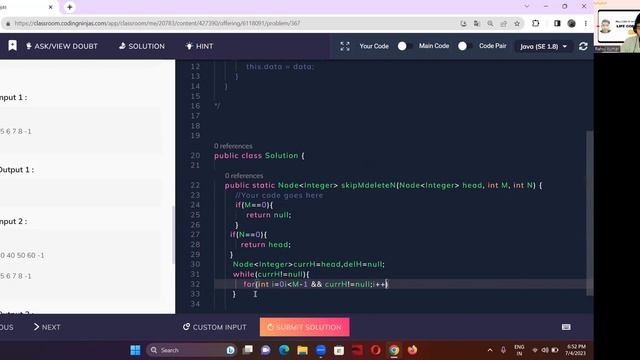Open the browser side panel

pyautogui.click(x=557, y=23)
